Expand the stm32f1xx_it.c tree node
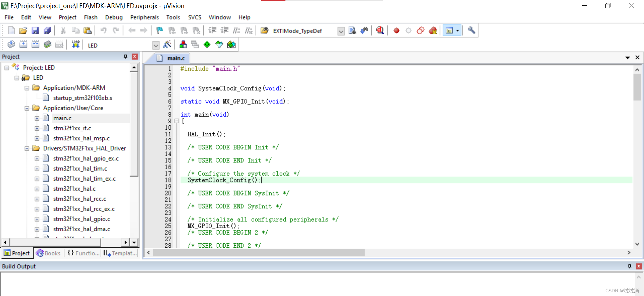644x296 pixels. pyautogui.click(x=37, y=128)
